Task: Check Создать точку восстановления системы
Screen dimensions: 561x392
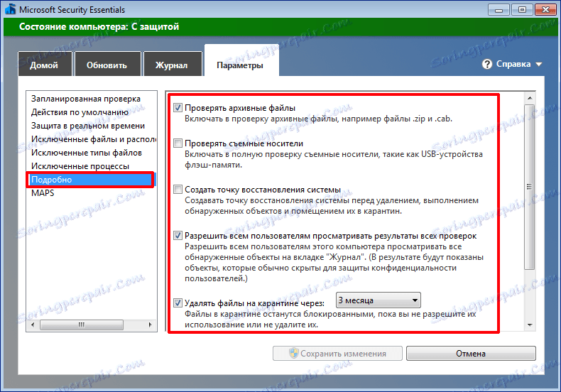Action: point(178,190)
